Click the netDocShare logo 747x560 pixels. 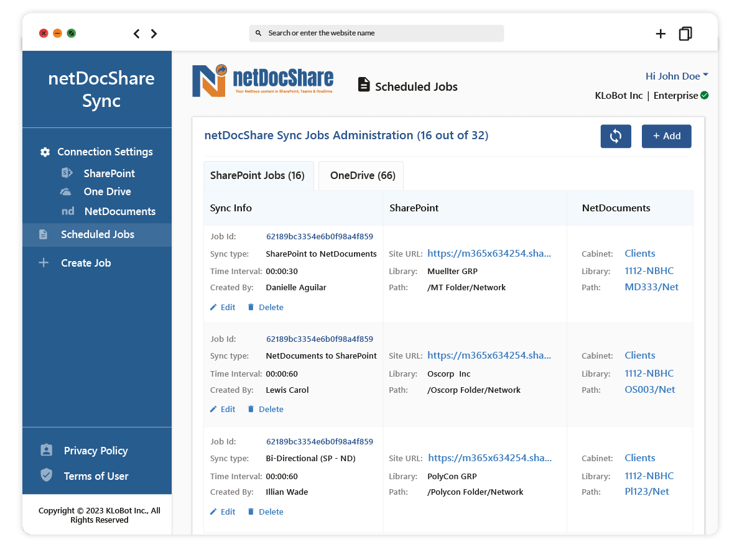click(x=262, y=81)
